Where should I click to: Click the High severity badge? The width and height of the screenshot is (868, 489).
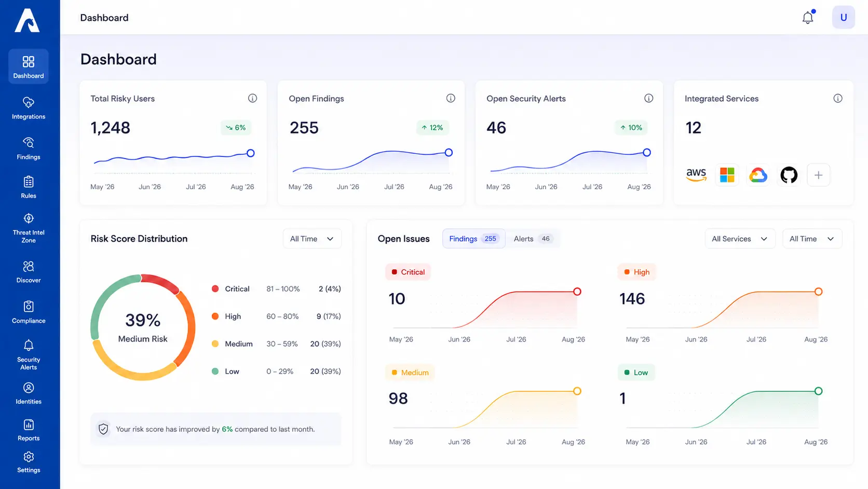(636, 272)
